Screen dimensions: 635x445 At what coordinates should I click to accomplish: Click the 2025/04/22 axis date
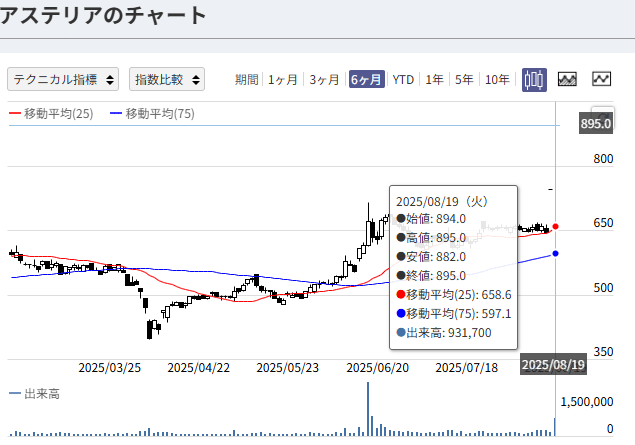[x=198, y=368]
